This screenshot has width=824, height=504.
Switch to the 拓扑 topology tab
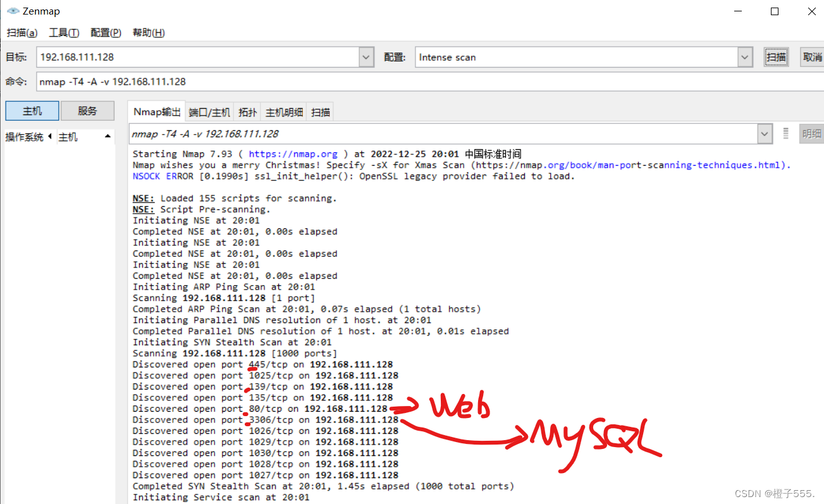coord(248,113)
